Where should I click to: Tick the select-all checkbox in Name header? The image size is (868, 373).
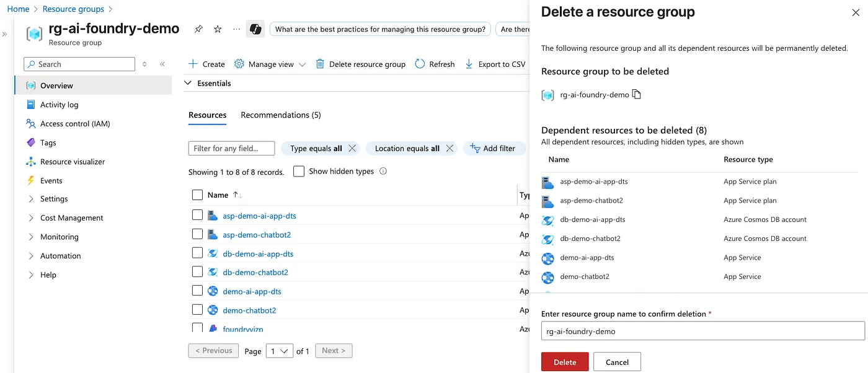[197, 195]
